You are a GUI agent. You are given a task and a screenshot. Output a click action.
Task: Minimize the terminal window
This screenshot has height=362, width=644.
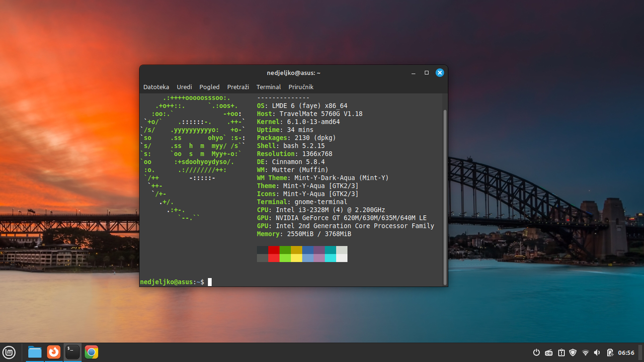click(x=414, y=73)
